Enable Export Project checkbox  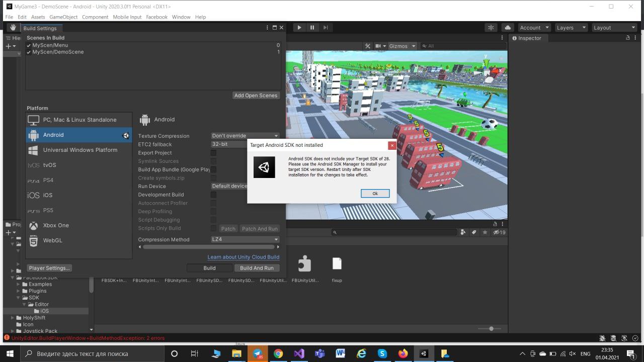pos(213,153)
